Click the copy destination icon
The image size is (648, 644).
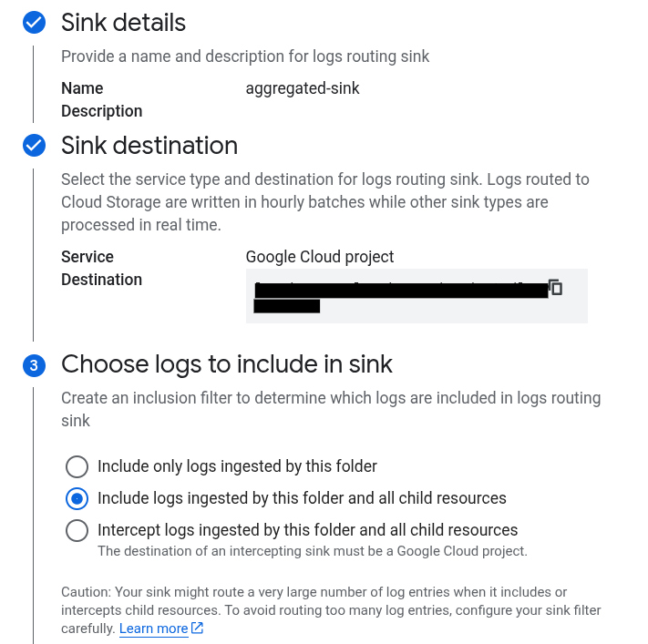click(x=555, y=287)
